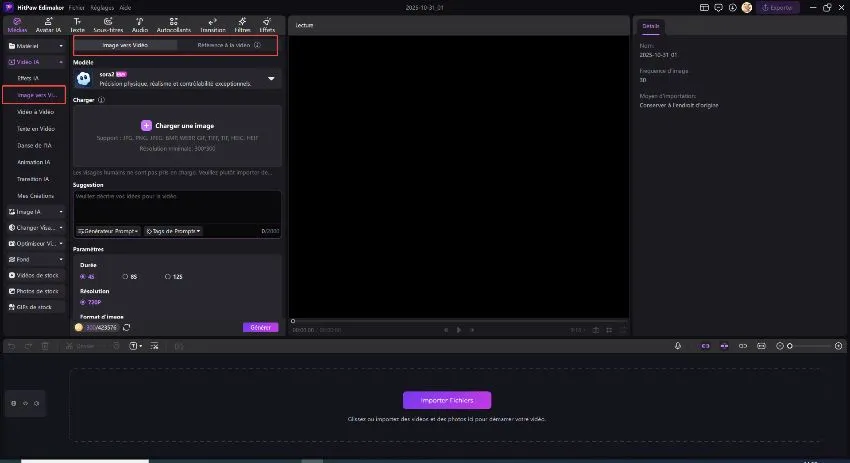850x463 pixels.
Task: Open the Autocollants stickers icon
Action: (x=174, y=25)
